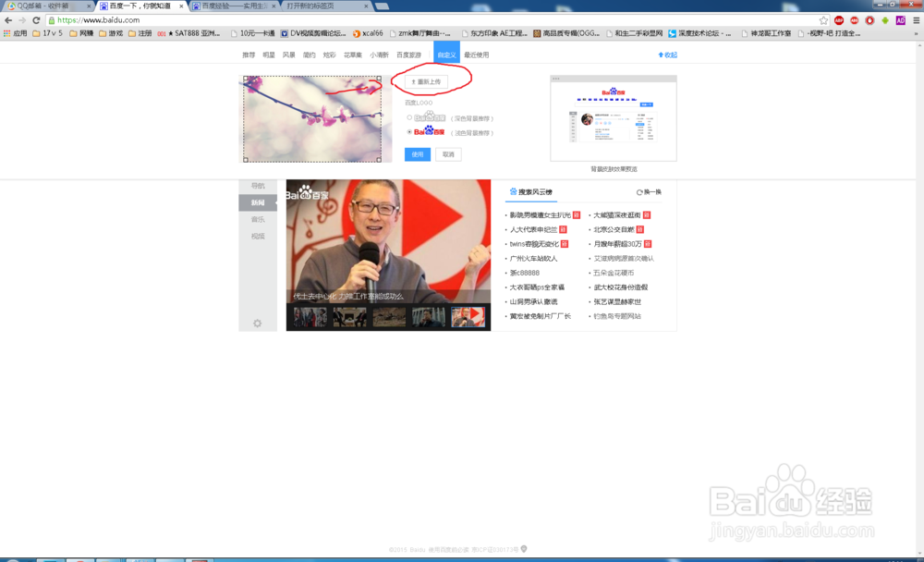
Task: Click the AD extension icon in the toolbar
Action: 899,19
